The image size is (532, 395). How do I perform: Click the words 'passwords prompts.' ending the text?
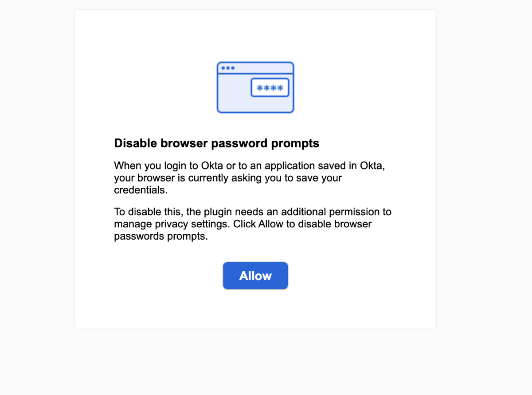161,236
